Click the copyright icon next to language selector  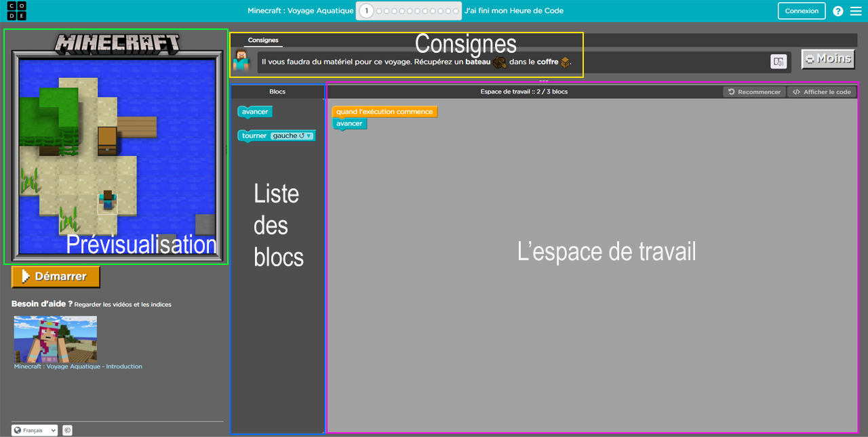pos(66,430)
